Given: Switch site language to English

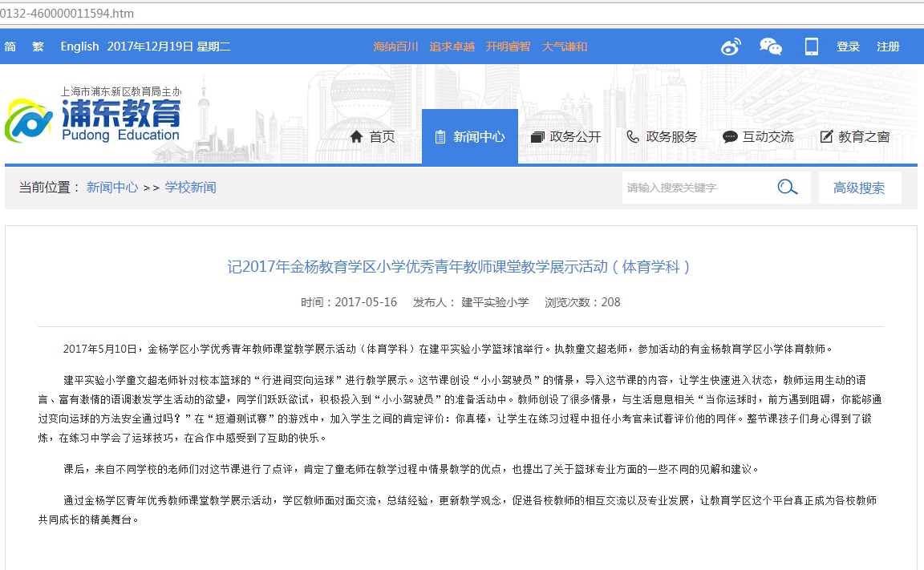Looking at the screenshot, I should click(x=79, y=46).
